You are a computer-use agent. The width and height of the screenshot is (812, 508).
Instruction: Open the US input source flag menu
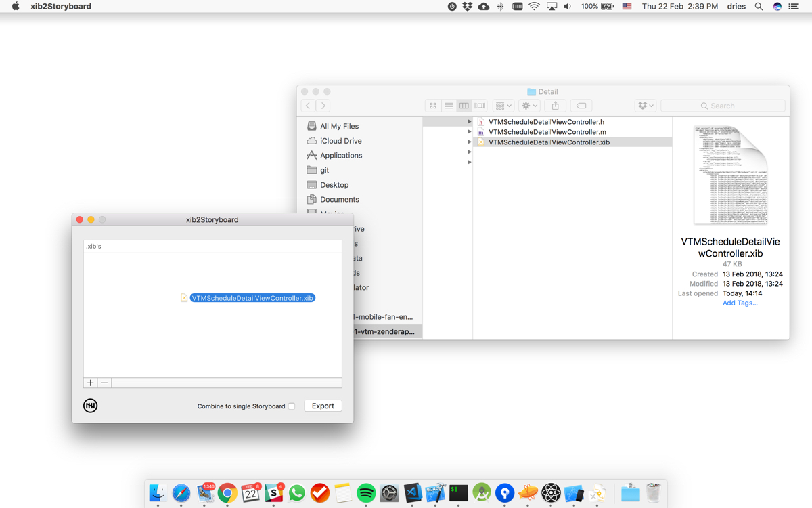coord(627,6)
